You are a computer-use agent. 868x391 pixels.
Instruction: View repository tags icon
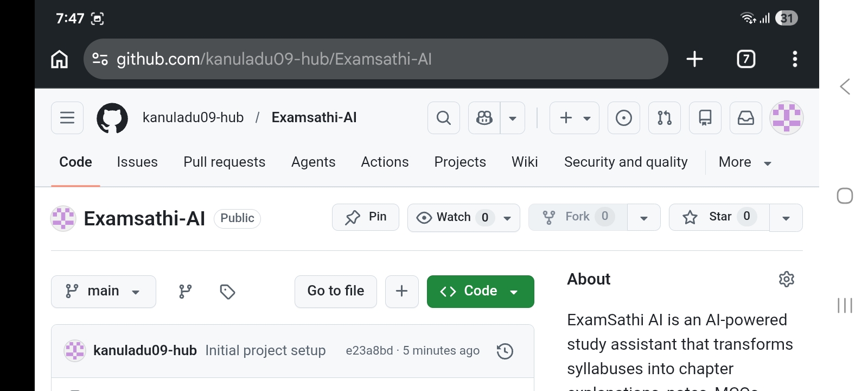(227, 292)
